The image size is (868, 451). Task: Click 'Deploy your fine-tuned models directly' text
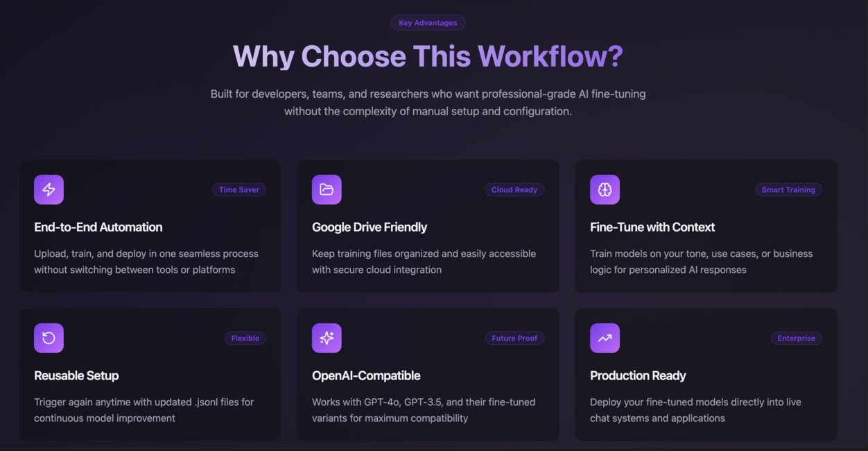click(x=695, y=410)
